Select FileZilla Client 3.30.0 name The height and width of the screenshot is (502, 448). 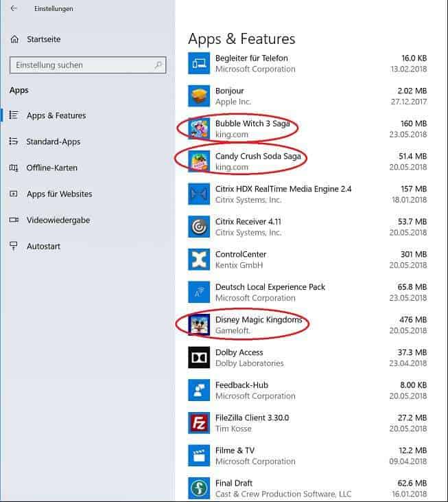(252, 418)
